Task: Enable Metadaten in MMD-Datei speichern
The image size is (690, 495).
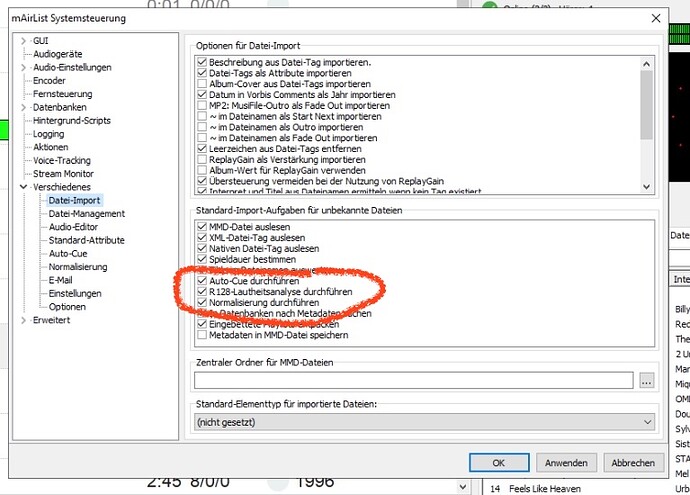Action: [202, 335]
